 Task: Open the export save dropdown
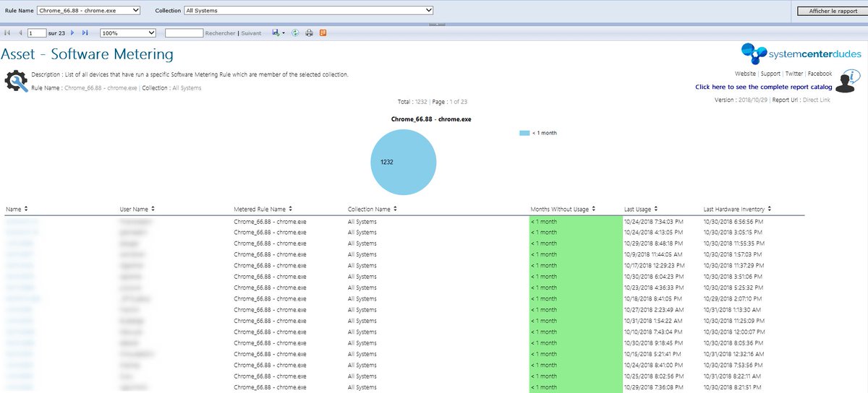(x=278, y=33)
